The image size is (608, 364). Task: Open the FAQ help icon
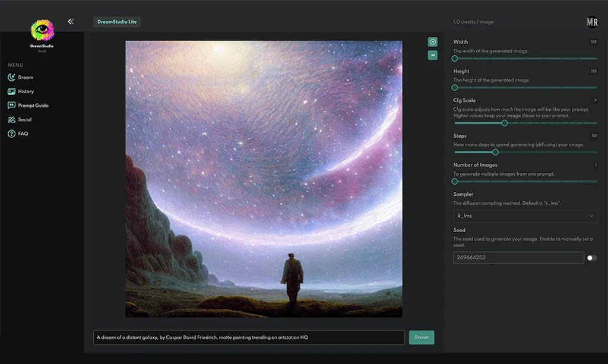[x=11, y=134]
